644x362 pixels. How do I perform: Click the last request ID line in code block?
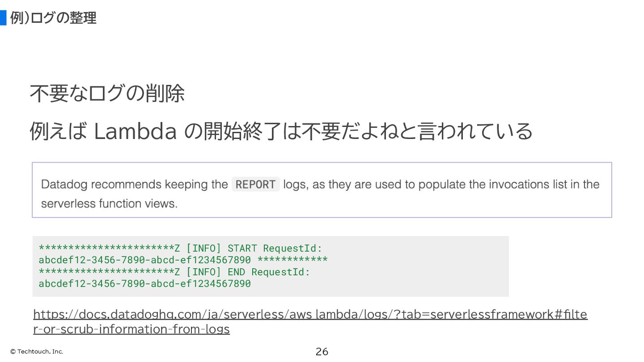[x=145, y=284]
